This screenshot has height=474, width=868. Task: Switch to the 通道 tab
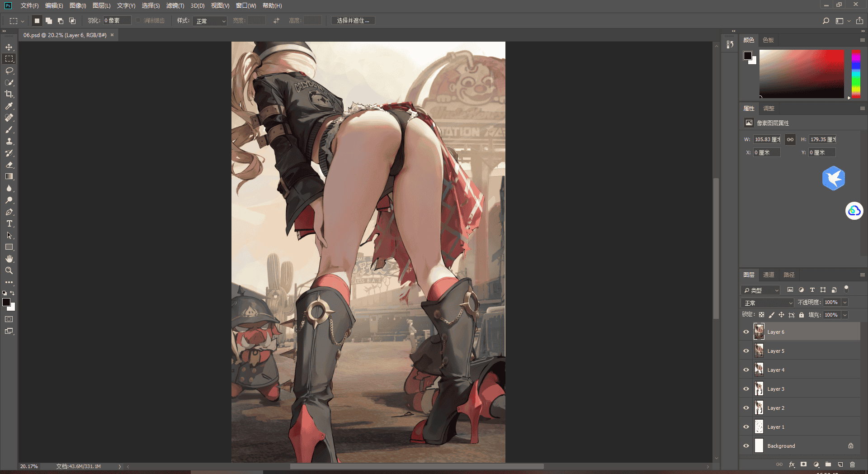[x=769, y=275]
